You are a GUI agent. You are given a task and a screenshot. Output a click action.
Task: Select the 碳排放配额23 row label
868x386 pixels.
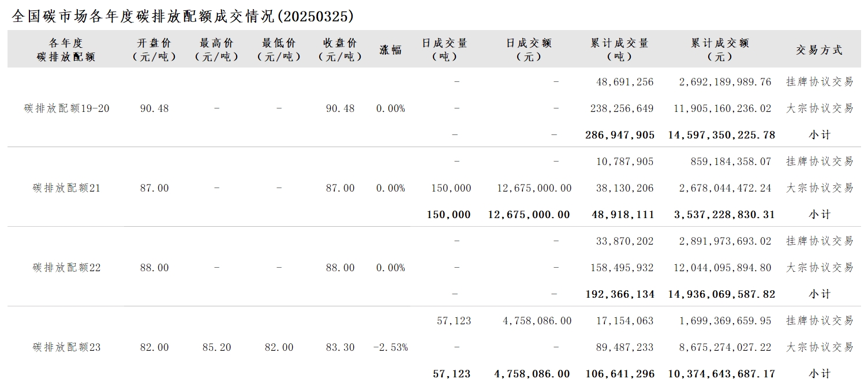(67, 347)
